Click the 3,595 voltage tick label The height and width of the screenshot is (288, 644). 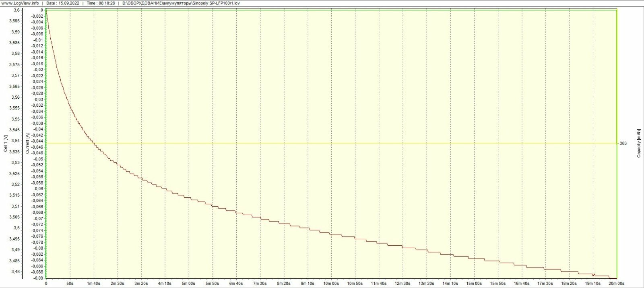(15, 21)
